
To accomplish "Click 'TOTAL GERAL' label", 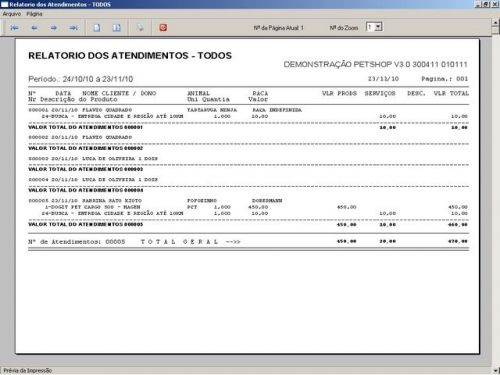I will [179, 242].
